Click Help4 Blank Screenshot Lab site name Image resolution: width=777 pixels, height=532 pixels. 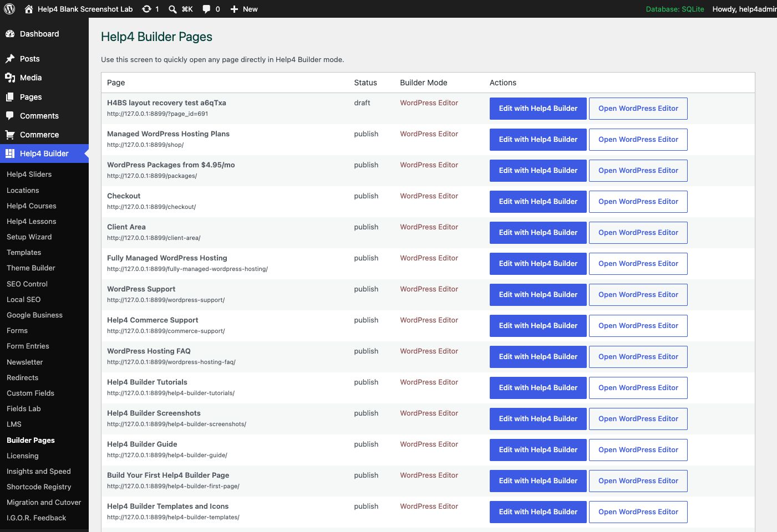85,9
